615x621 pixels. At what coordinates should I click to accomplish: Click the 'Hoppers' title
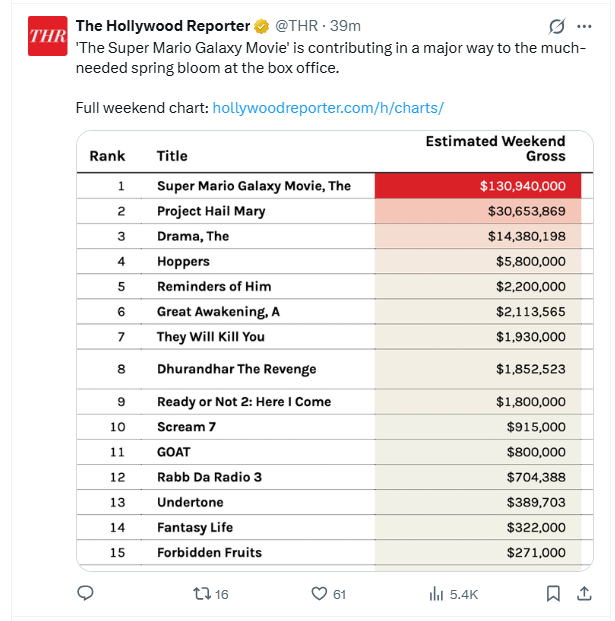[x=183, y=261]
